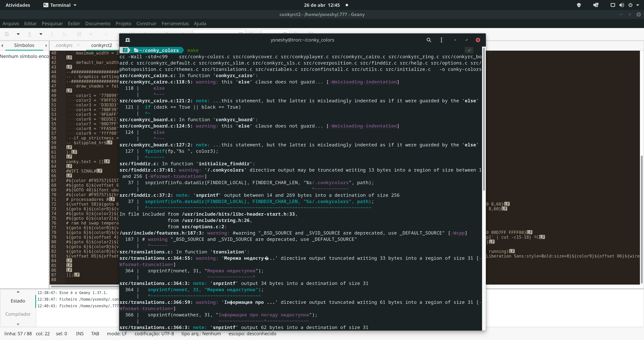
Task: Click status message '12:38:47: Esse é o Geany 1.37.1.'
Action: click(x=72, y=293)
